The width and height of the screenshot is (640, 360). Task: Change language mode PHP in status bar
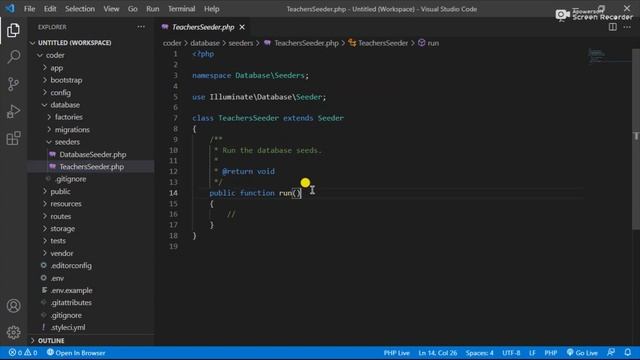click(x=551, y=353)
